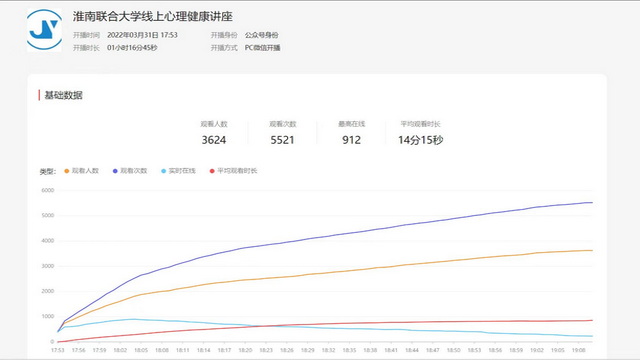
Task: Click the viewer count 3624
Action: (x=214, y=140)
